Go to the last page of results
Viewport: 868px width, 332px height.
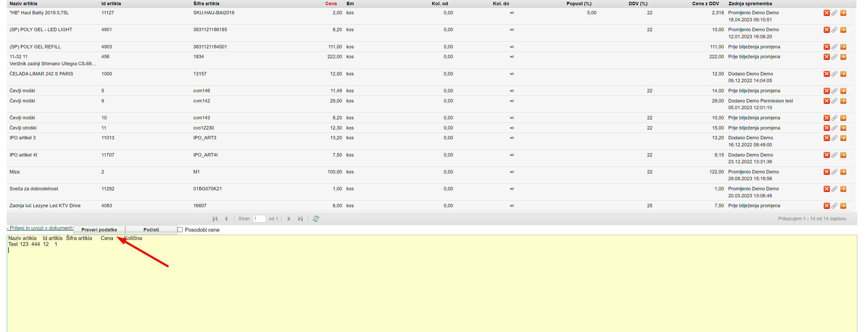click(300, 219)
